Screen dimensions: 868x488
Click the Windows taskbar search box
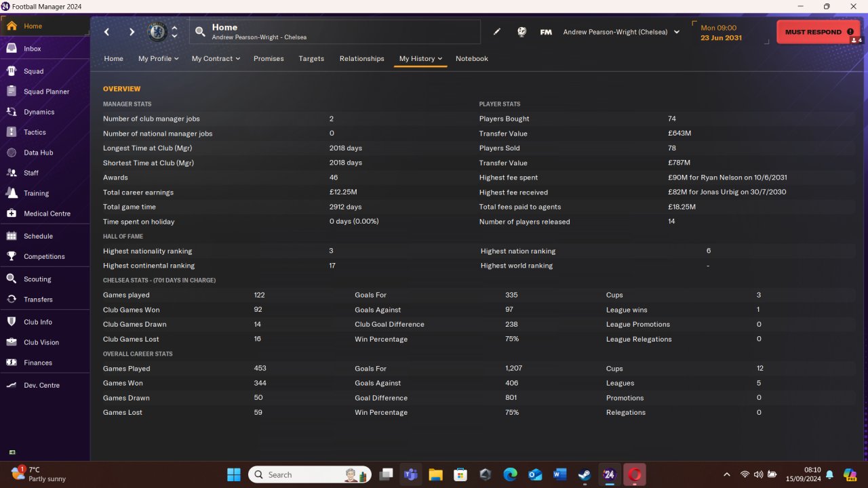(x=310, y=474)
